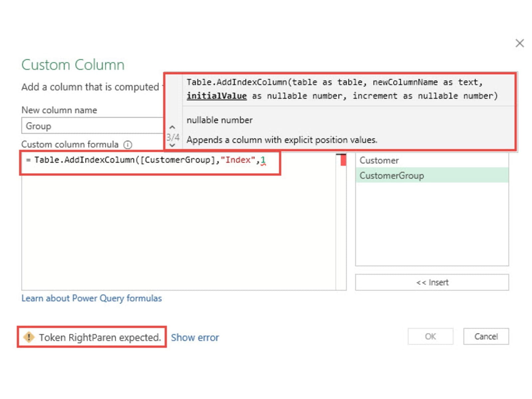This screenshot has width=532, height=399.
Task: Show previous function overload in tooltip
Action: click(172, 127)
